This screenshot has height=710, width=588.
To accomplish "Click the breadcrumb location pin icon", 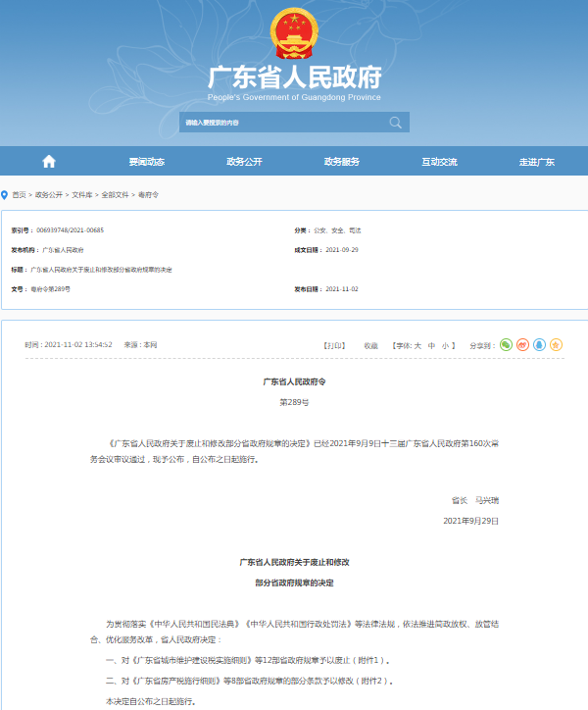I will (5, 195).
